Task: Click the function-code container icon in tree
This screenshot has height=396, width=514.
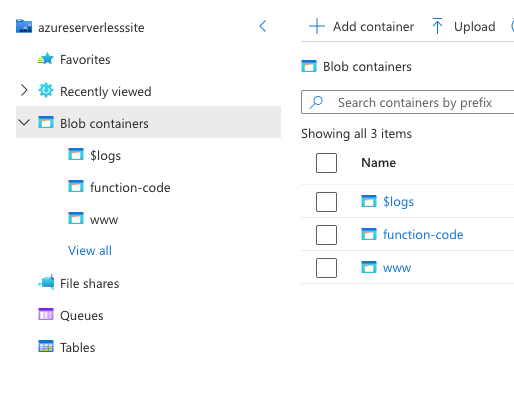Action: pos(76,187)
